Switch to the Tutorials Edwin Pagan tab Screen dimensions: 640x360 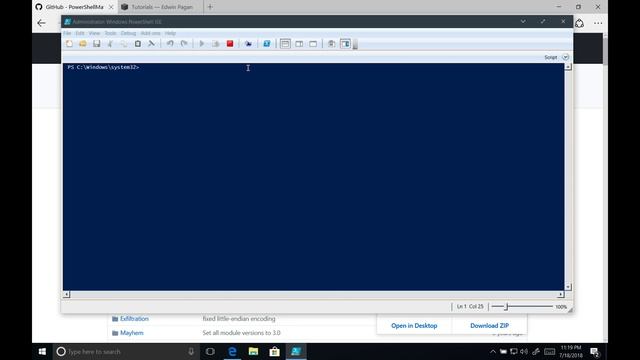click(x=162, y=7)
